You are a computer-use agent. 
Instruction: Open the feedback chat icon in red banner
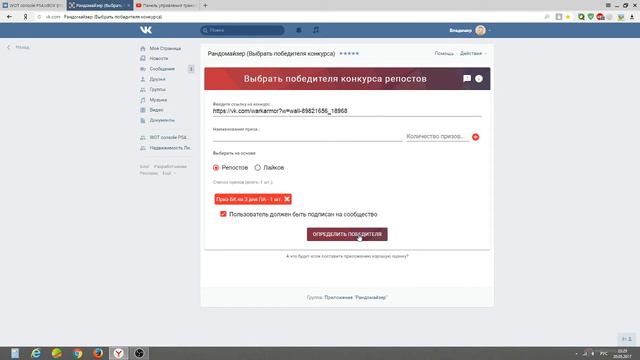click(x=467, y=78)
